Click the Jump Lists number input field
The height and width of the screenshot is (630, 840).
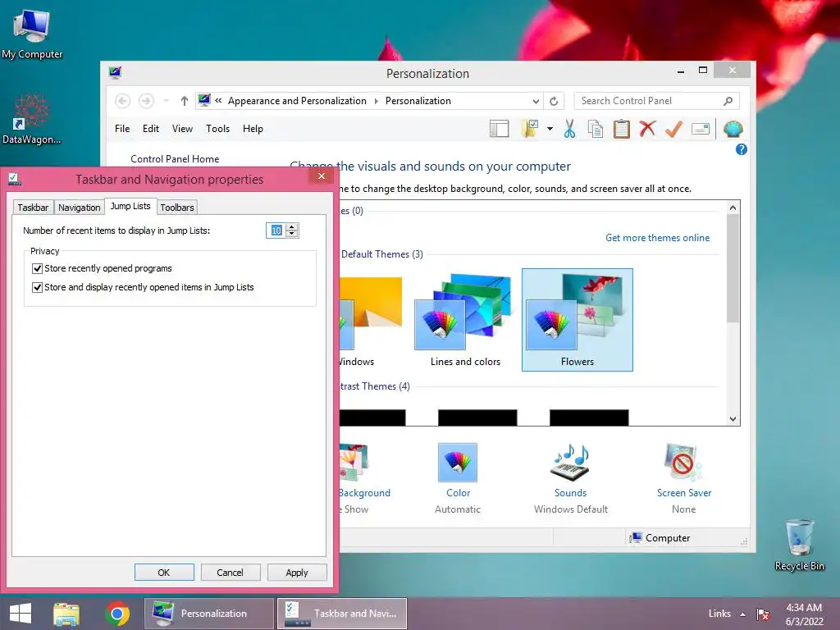click(x=276, y=231)
